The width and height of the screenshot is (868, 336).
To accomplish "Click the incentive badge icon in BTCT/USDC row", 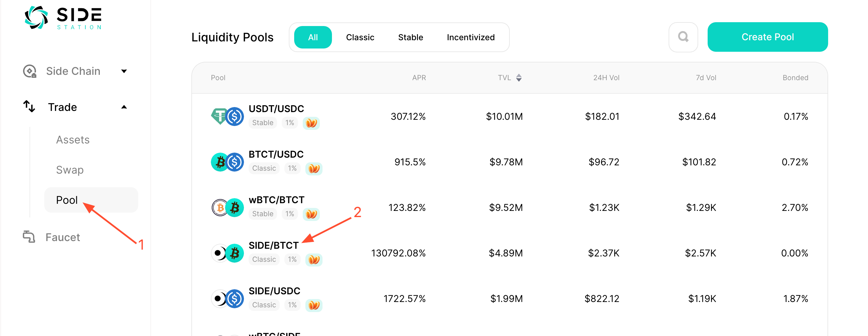I will pos(314,168).
